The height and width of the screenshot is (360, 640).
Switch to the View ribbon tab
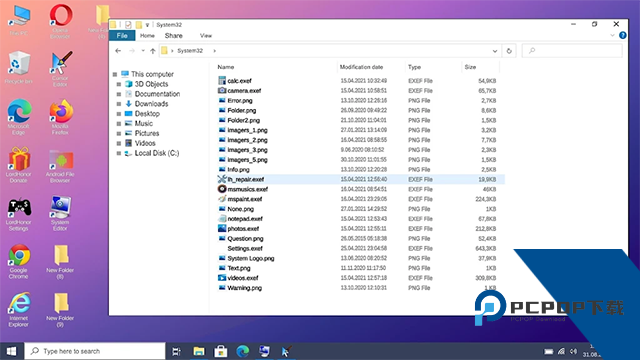tap(206, 36)
